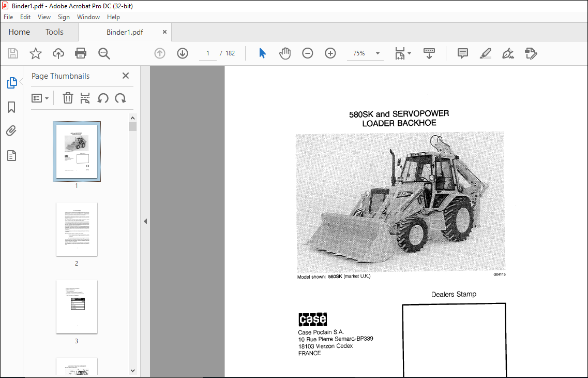Print the document with the printer icon
Screen dimensions: 588x378
[81, 53]
